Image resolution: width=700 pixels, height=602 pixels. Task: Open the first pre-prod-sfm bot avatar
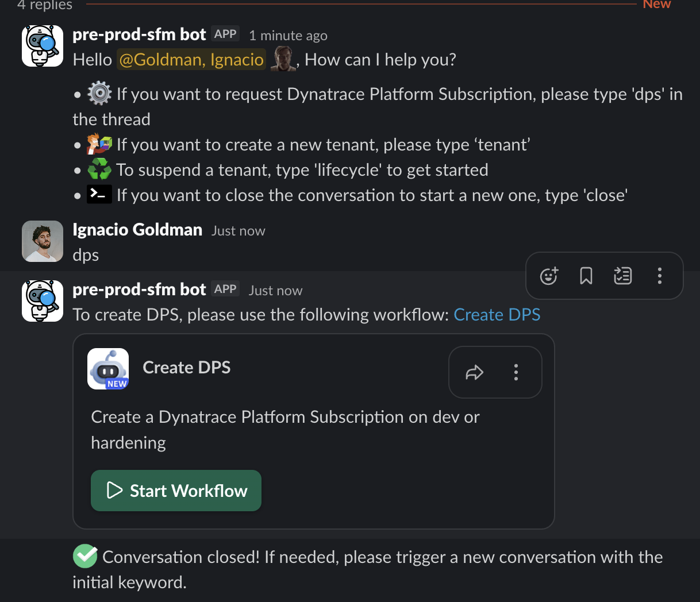tap(43, 46)
